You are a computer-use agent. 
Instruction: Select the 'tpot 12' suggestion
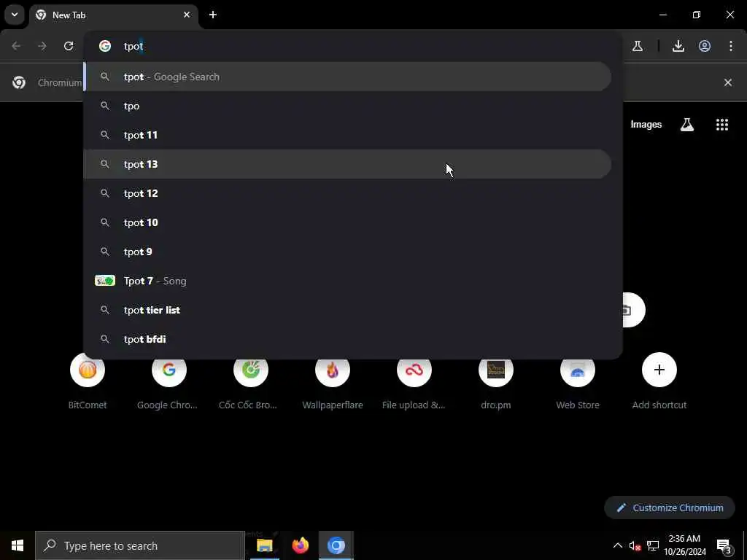[x=347, y=193]
